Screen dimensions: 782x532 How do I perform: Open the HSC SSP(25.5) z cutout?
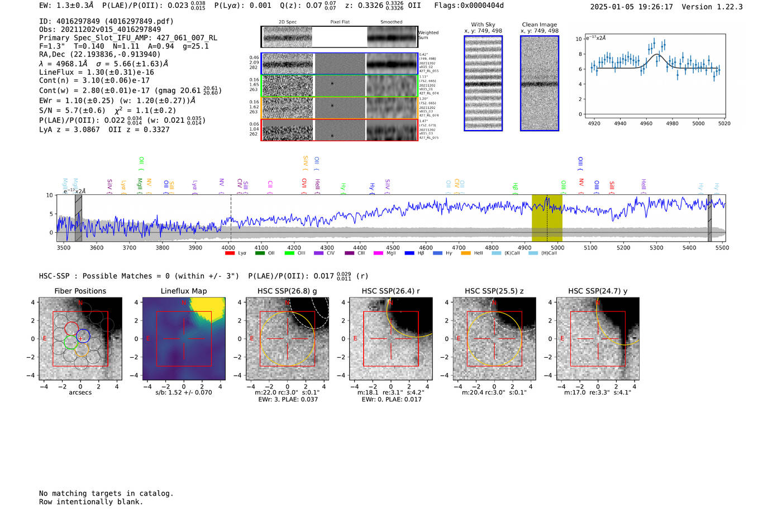(x=494, y=339)
